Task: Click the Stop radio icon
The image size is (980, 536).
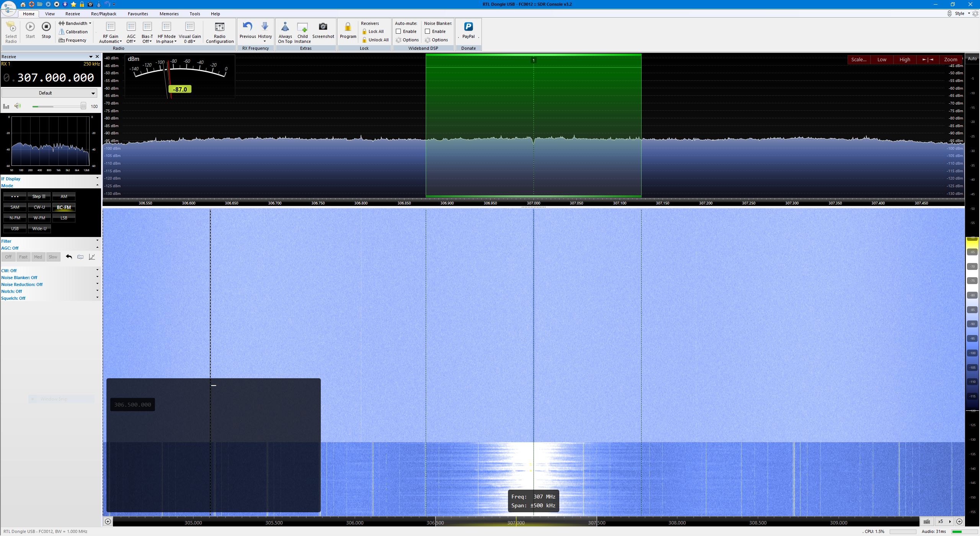Action: tap(46, 27)
